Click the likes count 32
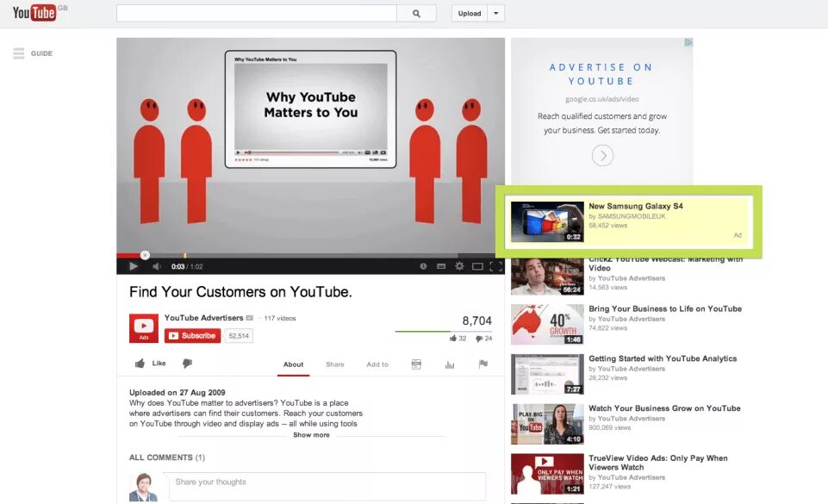The height and width of the screenshot is (504, 828). pos(463,339)
